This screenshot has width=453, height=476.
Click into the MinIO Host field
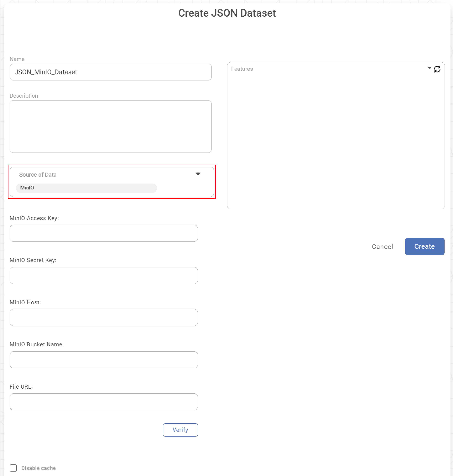tap(104, 317)
